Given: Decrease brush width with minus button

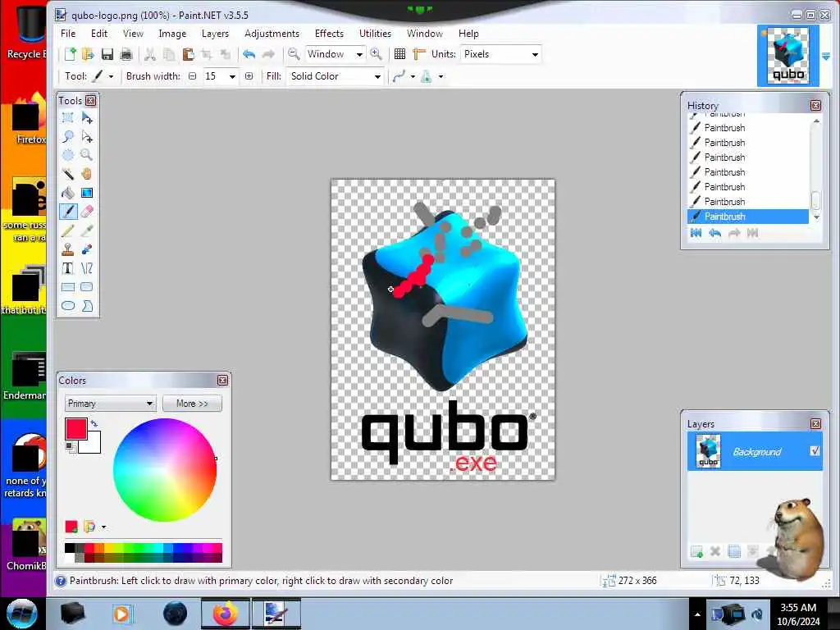Looking at the screenshot, I should click(192, 76).
